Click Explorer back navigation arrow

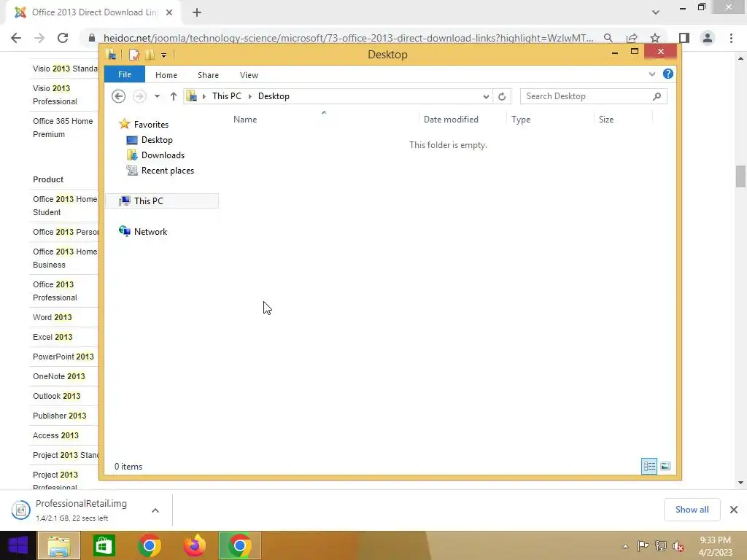coord(118,96)
